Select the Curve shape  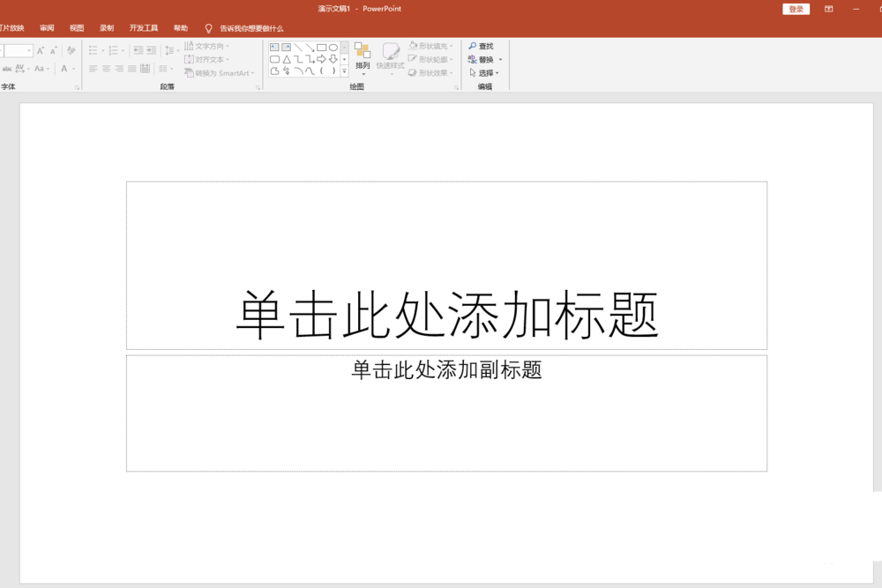(x=310, y=71)
